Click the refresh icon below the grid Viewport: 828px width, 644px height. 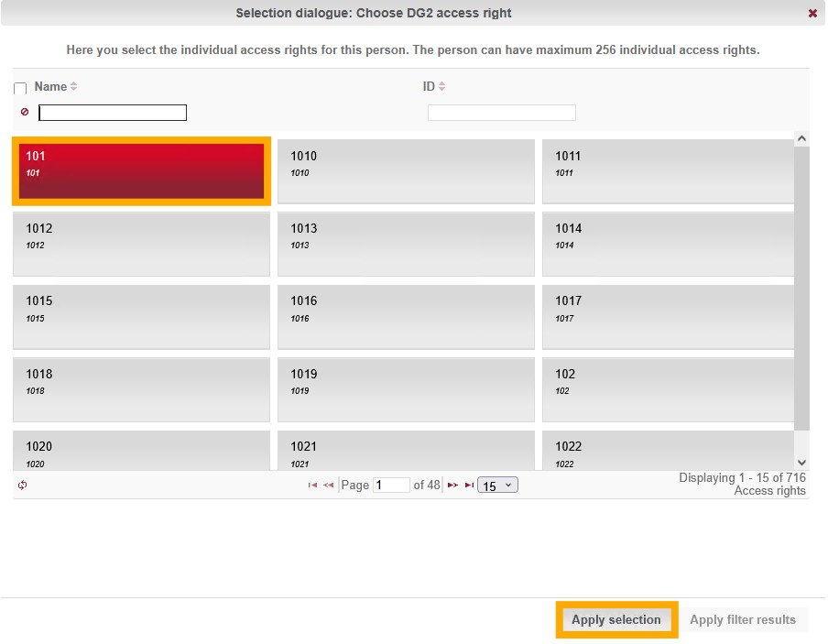pyautogui.click(x=22, y=486)
